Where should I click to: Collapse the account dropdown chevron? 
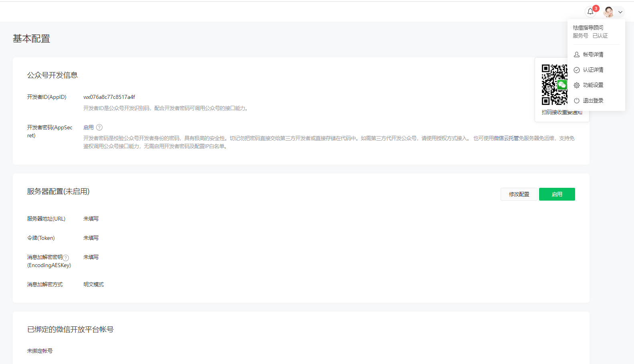620,12
